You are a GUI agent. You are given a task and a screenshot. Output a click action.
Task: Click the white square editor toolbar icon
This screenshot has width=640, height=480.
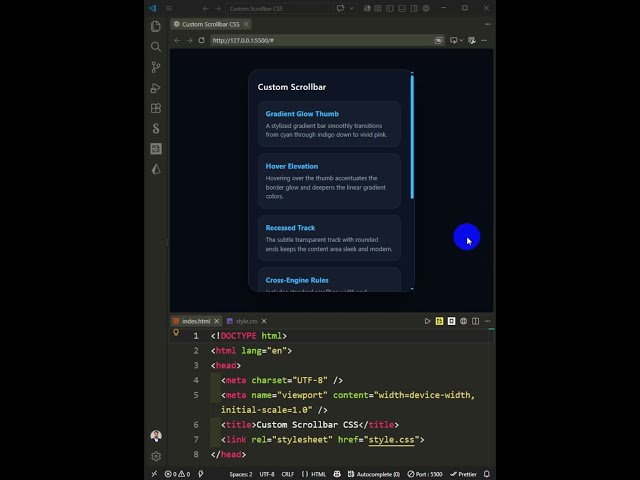click(x=451, y=321)
